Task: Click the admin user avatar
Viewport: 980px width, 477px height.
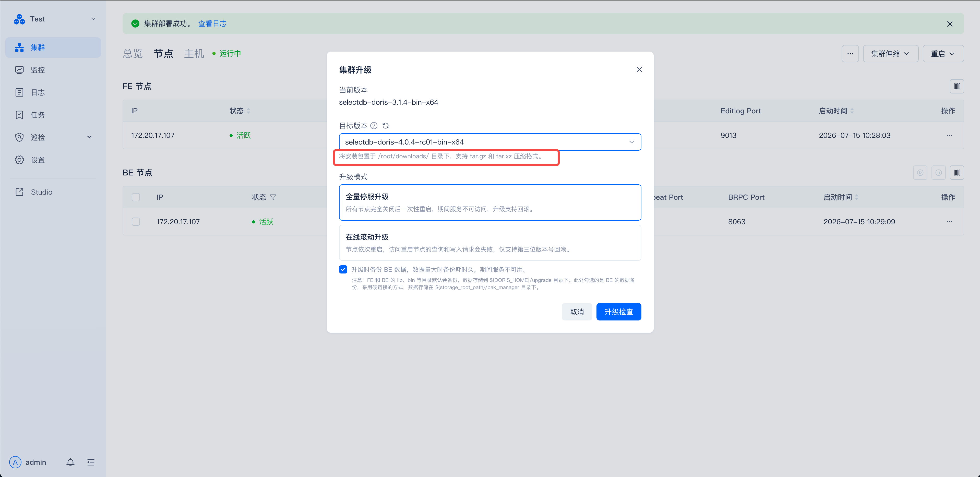Action: (x=15, y=462)
